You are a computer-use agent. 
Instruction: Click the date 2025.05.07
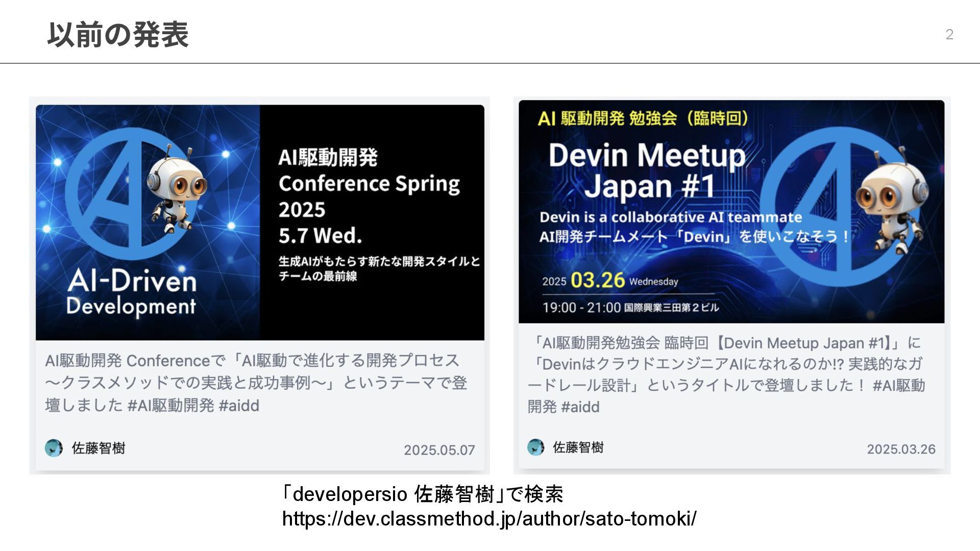point(439,450)
